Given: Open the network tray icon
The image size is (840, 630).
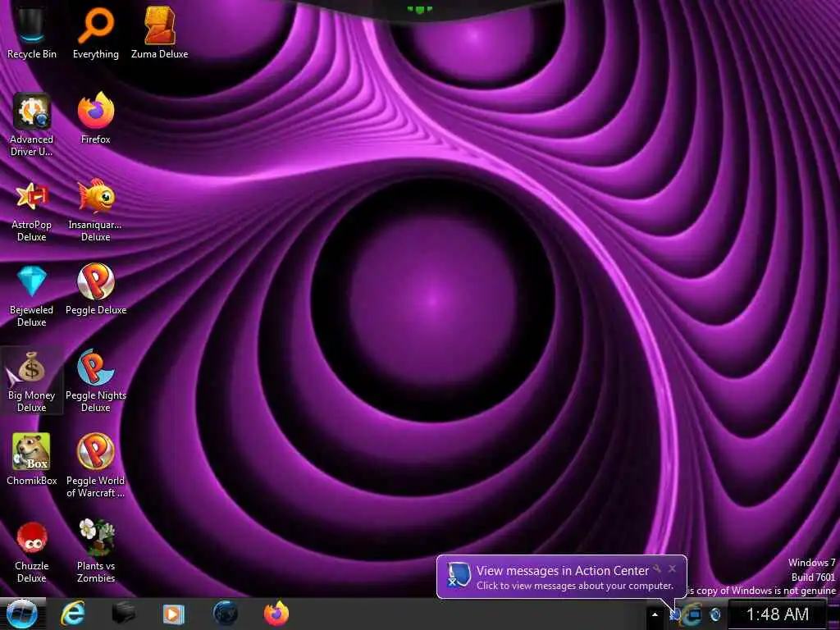Looking at the screenshot, I should tap(694, 614).
